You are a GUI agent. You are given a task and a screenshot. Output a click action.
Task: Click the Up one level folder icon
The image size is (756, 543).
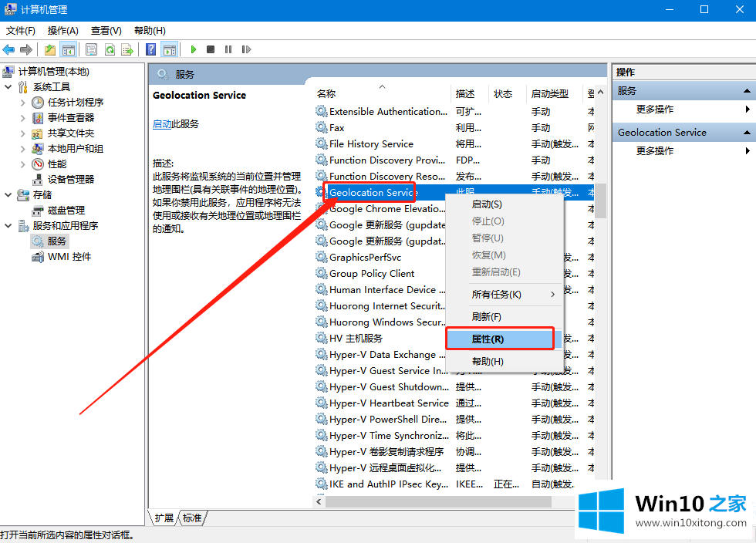pyautogui.click(x=49, y=49)
